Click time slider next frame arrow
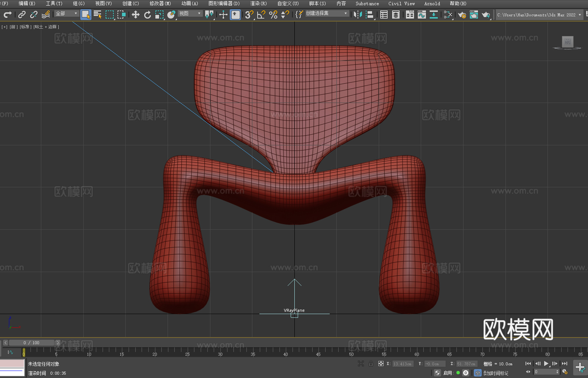 (58, 343)
